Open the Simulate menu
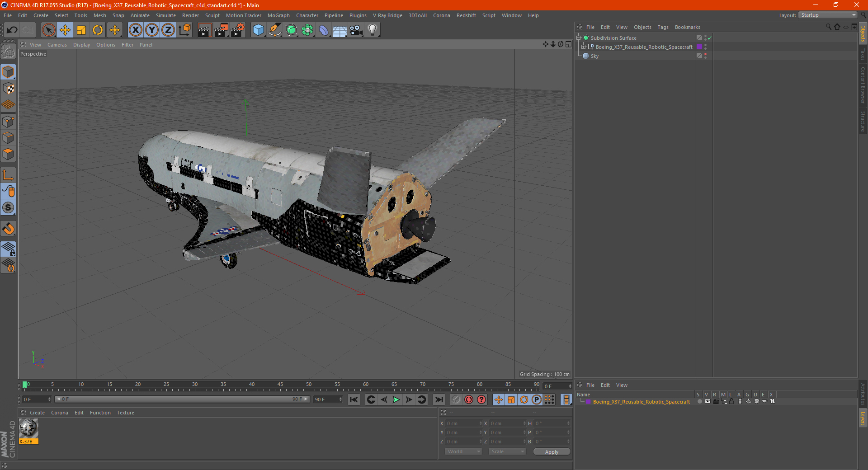 tap(166, 15)
